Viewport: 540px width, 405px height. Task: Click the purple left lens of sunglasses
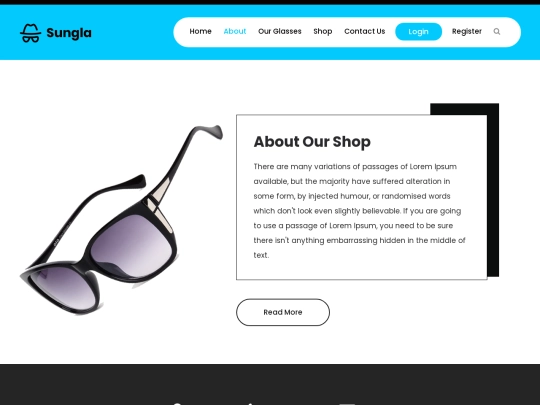click(x=63, y=289)
